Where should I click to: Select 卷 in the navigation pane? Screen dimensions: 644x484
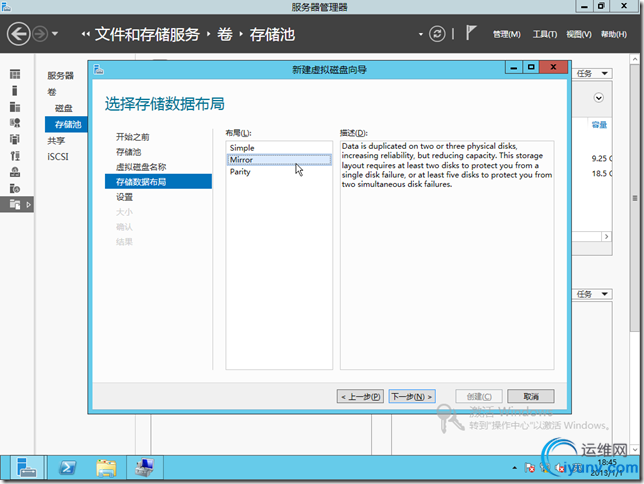pos(52,92)
